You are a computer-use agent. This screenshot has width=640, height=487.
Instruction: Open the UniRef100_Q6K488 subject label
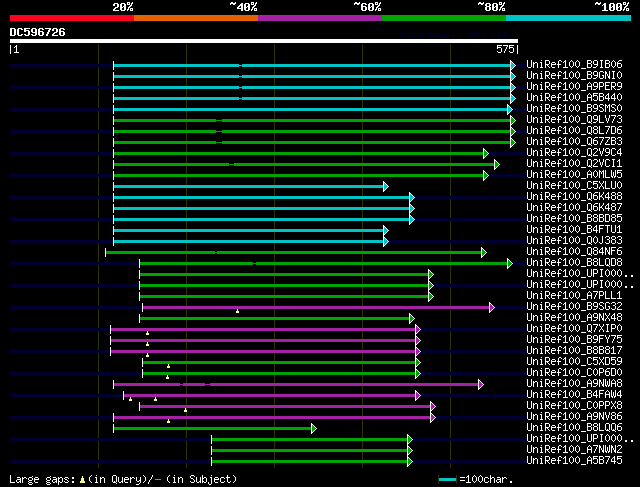[x=574, y=197]
